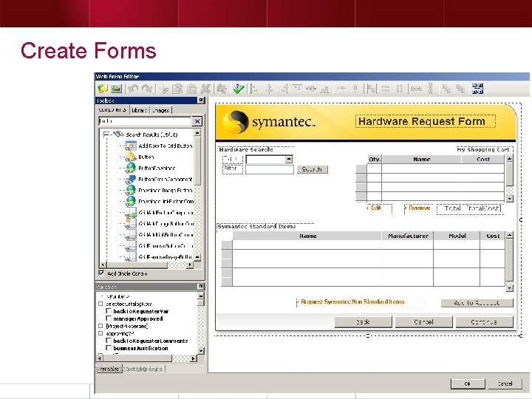Click the Redo arrow icon
Screen dimensions: 532x399
[x=147, y=89]
